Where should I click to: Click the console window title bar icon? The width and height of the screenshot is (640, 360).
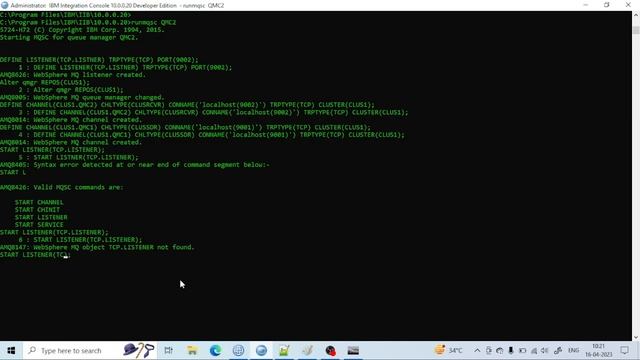click(x=4, y=5)
